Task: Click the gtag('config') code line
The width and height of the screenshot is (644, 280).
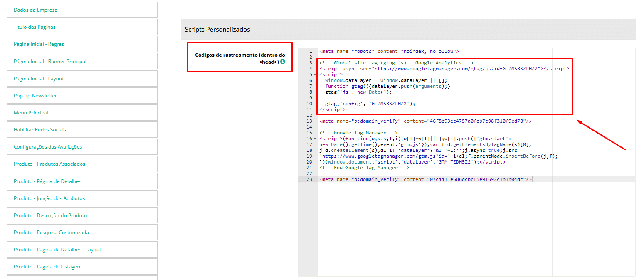Action: click(370, 104)
